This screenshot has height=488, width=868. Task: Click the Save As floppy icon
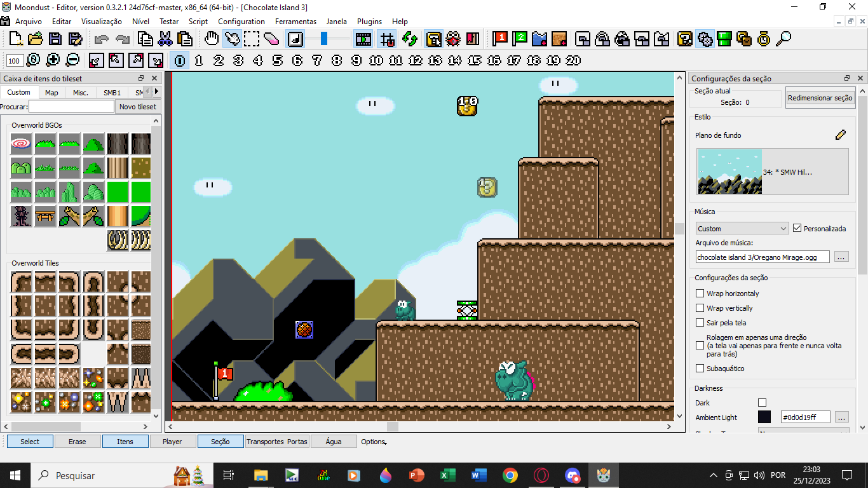point(75,39)
